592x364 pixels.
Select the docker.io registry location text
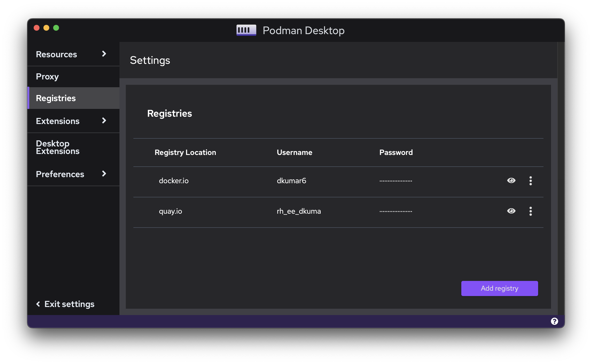pos(174,181)
